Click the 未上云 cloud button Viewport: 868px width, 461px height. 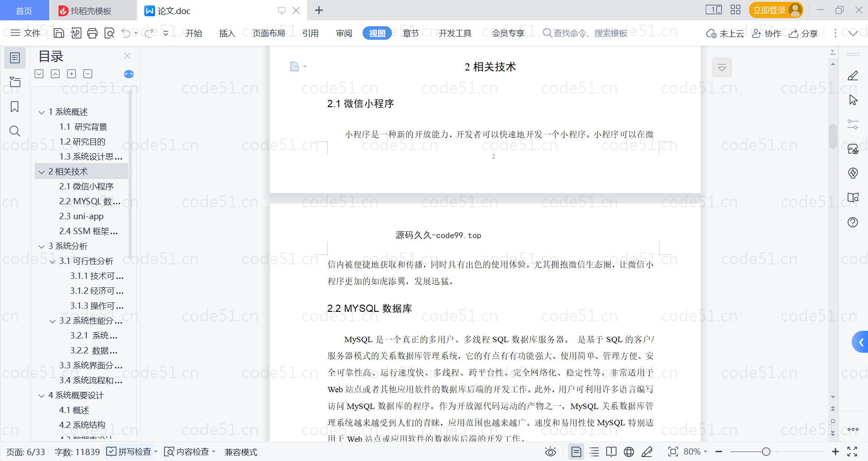point(725,33)
